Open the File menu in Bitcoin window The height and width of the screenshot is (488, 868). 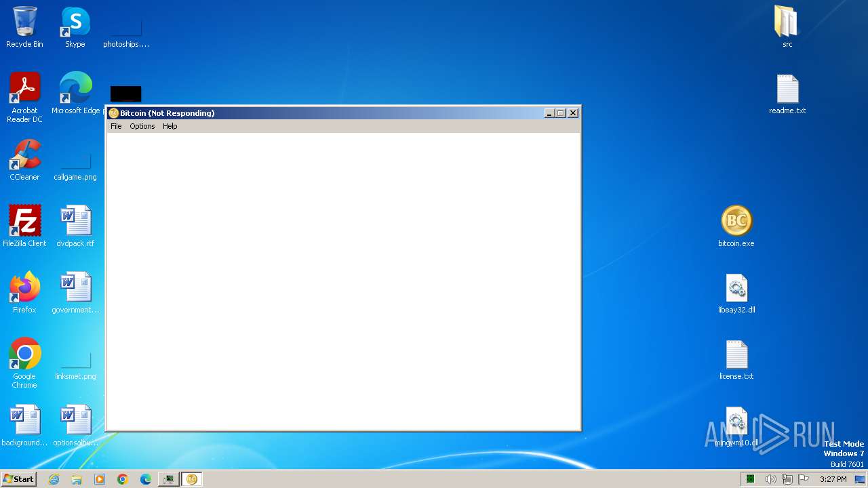tap(116, 126)
